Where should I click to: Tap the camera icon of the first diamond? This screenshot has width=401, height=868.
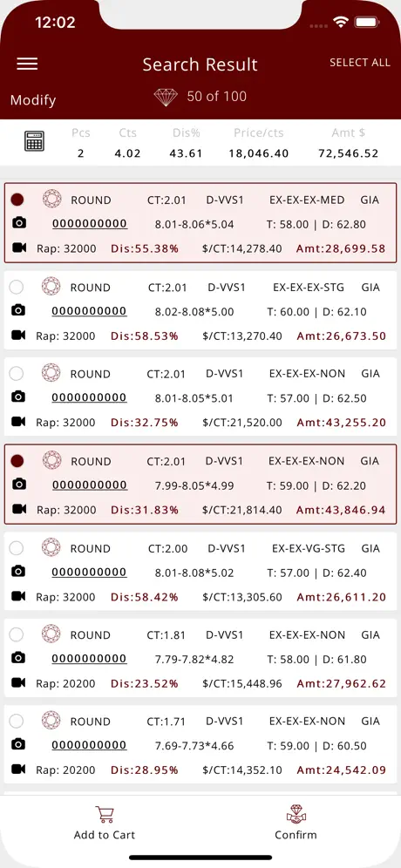[x=19, y=223]
